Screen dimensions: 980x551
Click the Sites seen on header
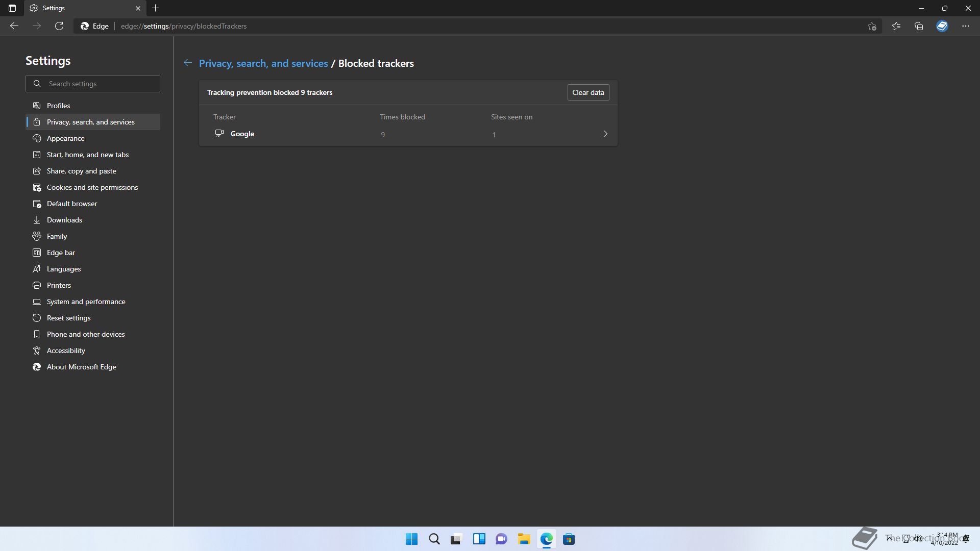click(x=511, y=117)
